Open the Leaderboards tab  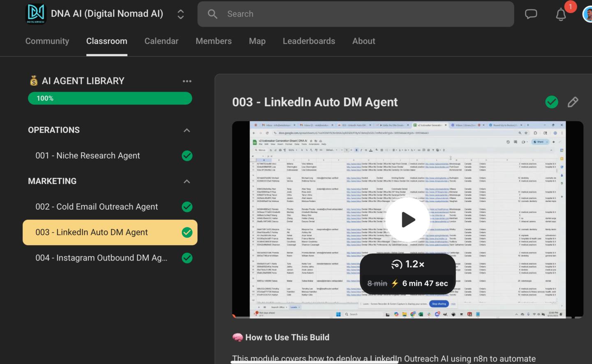pyautogui.click(x=309, y=41)
